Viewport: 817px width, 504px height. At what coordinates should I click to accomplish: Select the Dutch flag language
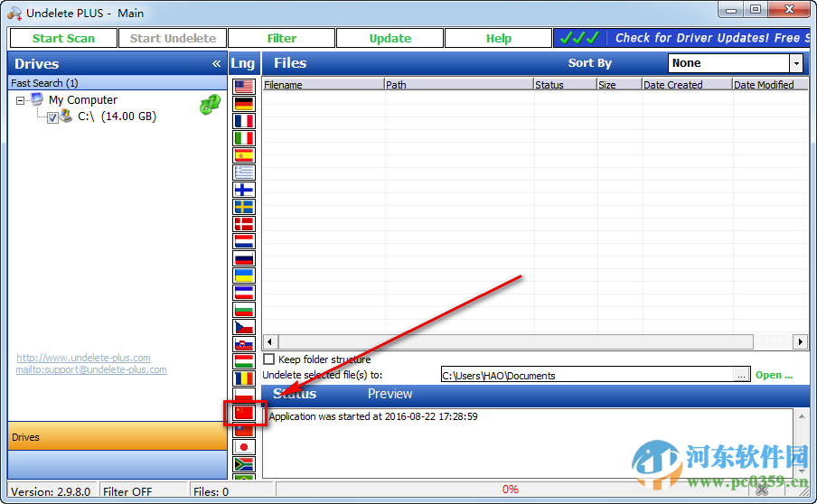point(244,241)
